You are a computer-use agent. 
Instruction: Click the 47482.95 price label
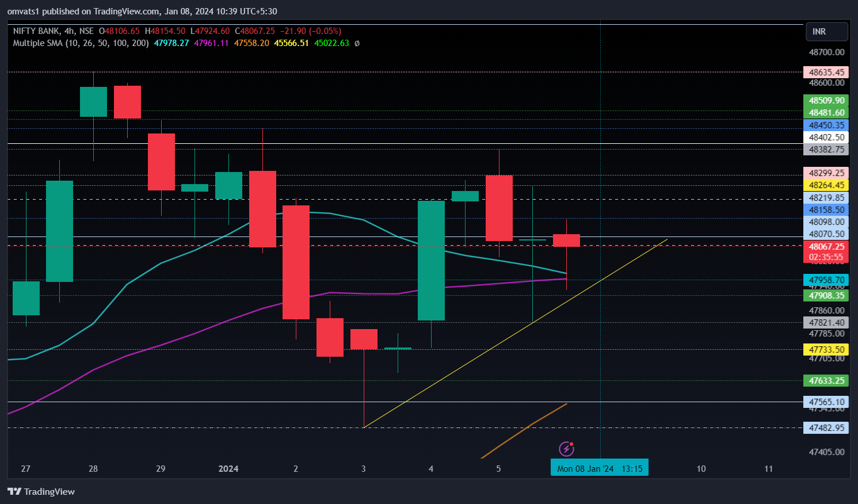click(826, 428)
